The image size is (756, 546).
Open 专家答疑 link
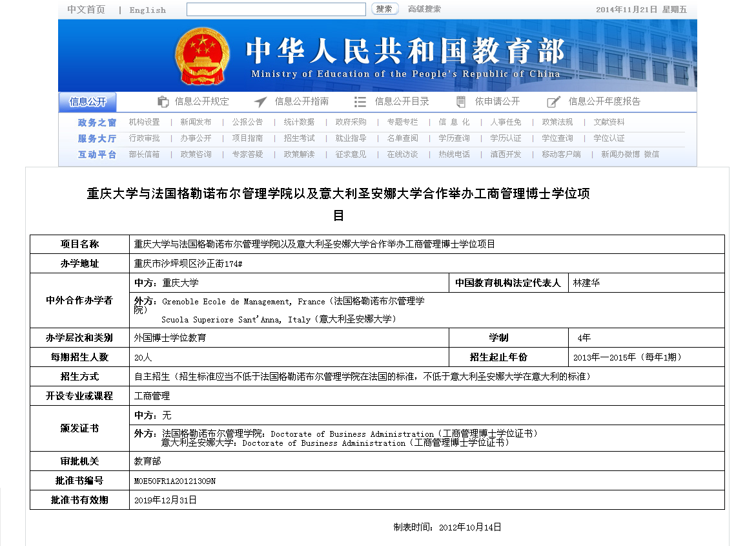click(247, 154)
